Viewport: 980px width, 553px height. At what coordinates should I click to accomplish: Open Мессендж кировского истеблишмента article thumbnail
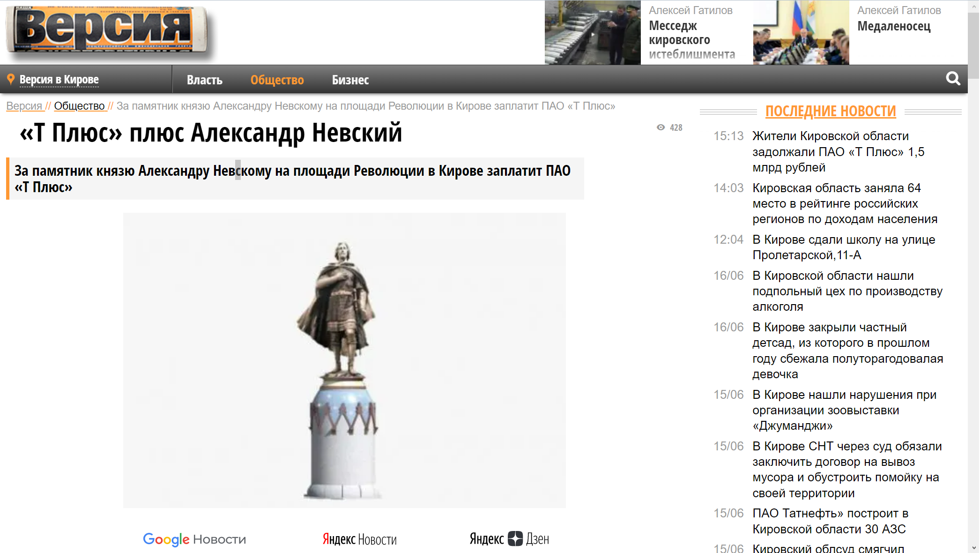click(593, 32)
